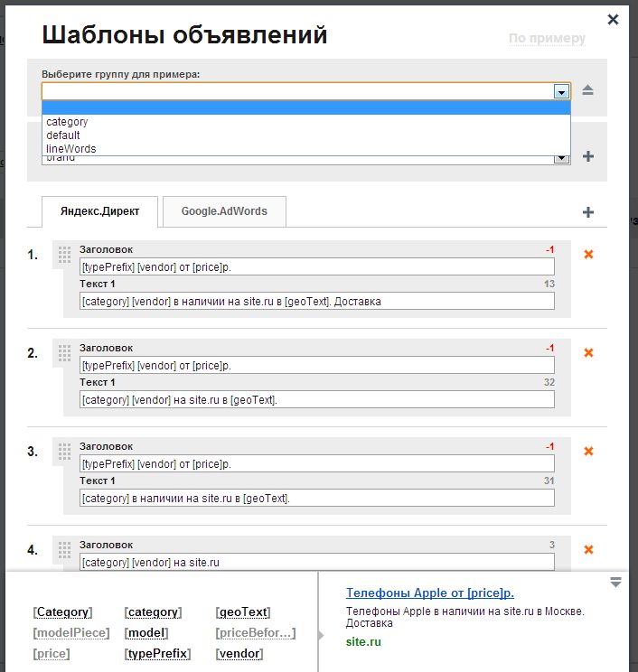The width and height of the screenshot is (638, 672).
Task: Click the plus icon beside brand dropdown
Action: coord(588,156)
